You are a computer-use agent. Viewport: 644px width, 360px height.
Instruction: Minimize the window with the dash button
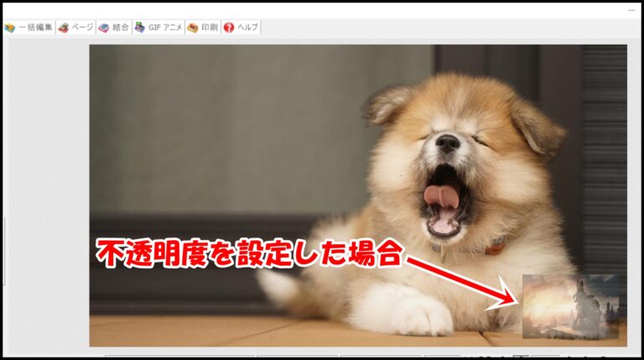pos(631,10)
